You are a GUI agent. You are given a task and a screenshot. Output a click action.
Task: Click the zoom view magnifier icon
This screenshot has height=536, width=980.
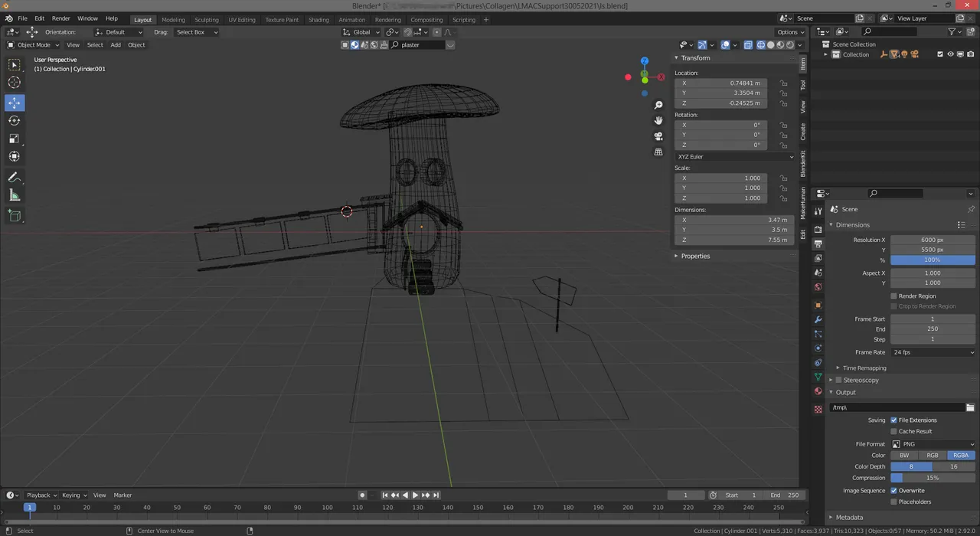click(x=658, y=105)
